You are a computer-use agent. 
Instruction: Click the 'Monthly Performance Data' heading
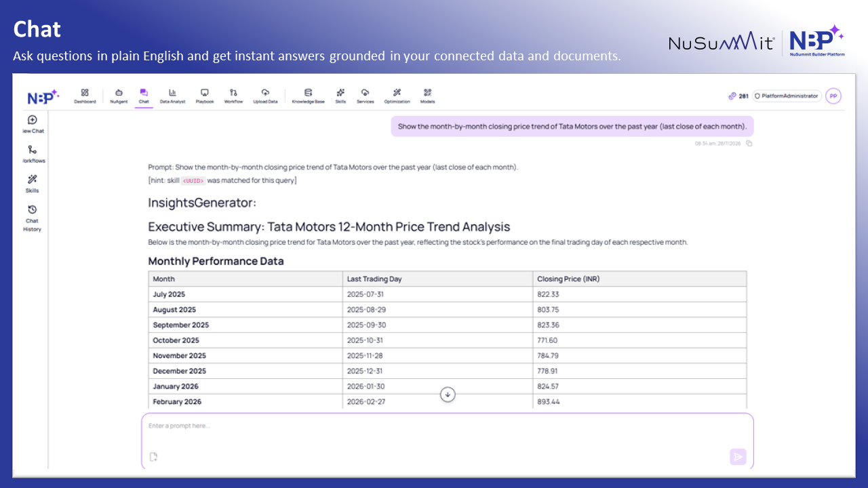[216, 261]
